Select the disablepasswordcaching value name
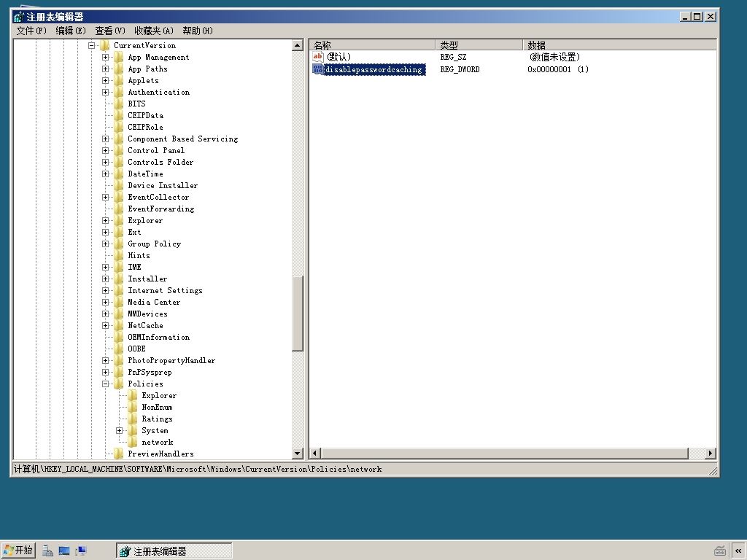The width and height of the screenshot is (747, 560). [374, 69]
